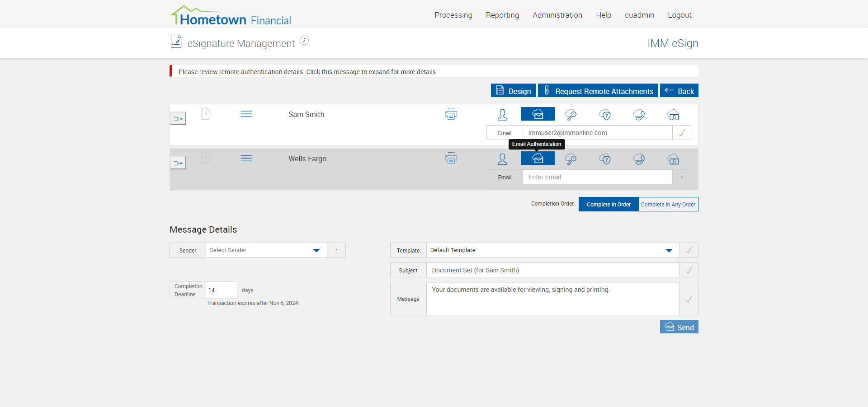Click the Sam Smith signer name
This screenshot has width=868, height=407.
click(307, 114)
